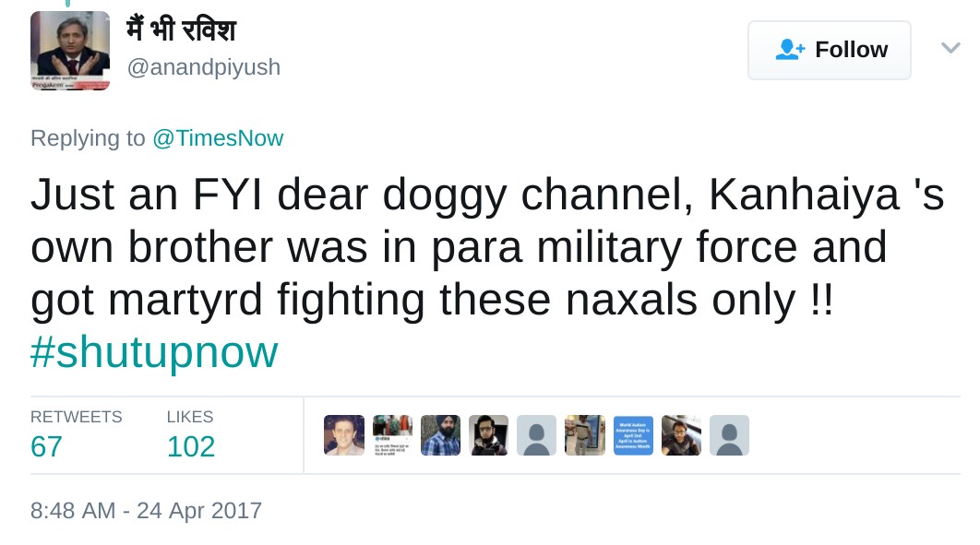Click the tweet's main text
Viewport: 980px width, 545px height.
tap(486, 247)
